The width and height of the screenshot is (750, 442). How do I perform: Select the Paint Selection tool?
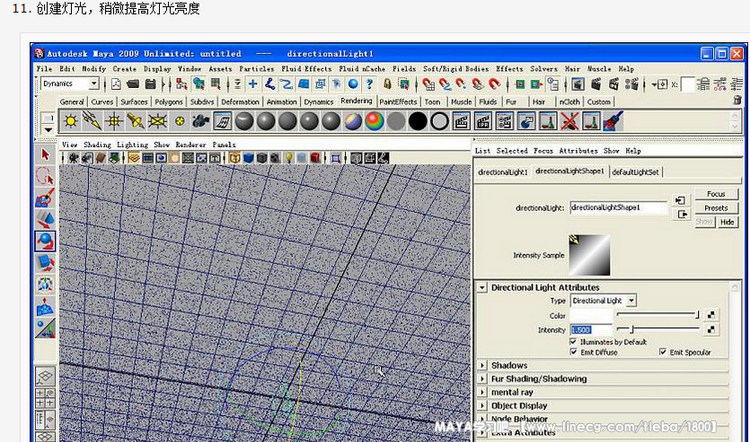point(45,198)
